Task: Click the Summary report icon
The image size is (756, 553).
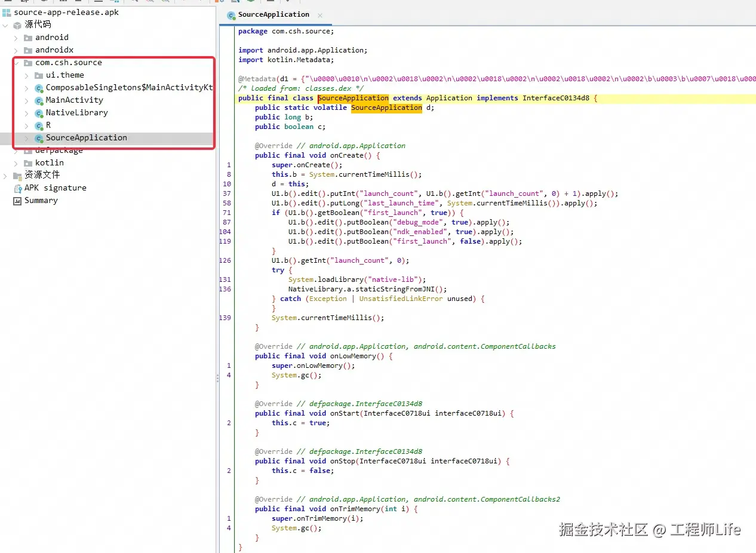Action: pos(17,201)
